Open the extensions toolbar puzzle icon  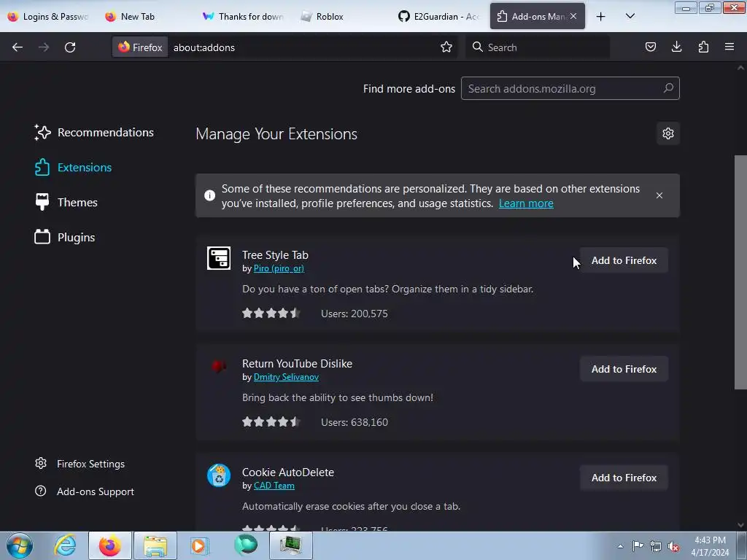703,47
